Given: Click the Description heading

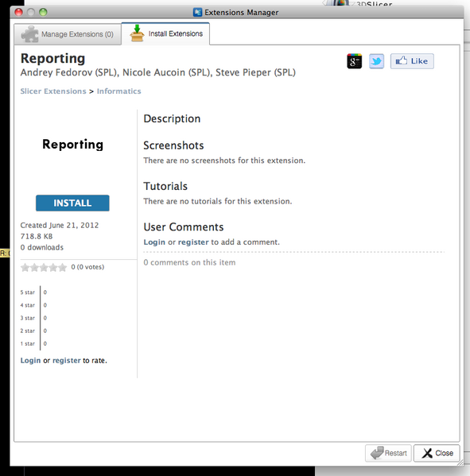Looking at the screenshot, I should click(x=172, y=118).
